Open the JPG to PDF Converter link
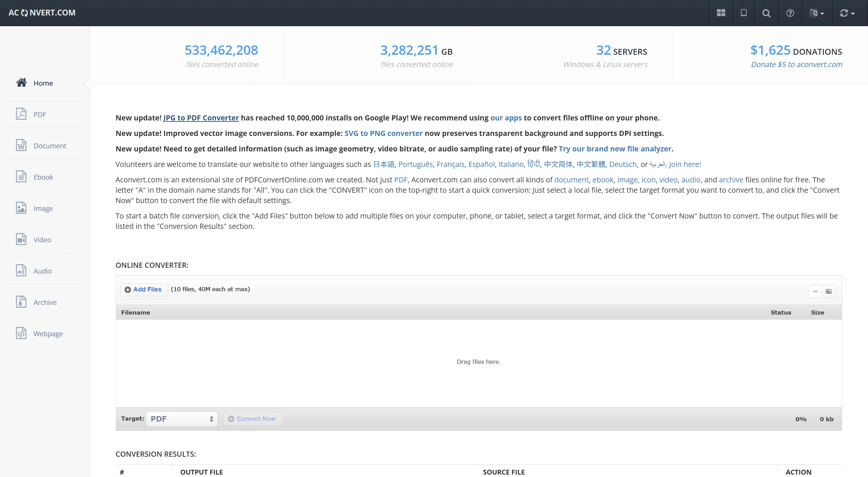868x477 pixels. [x=201, y=118]
